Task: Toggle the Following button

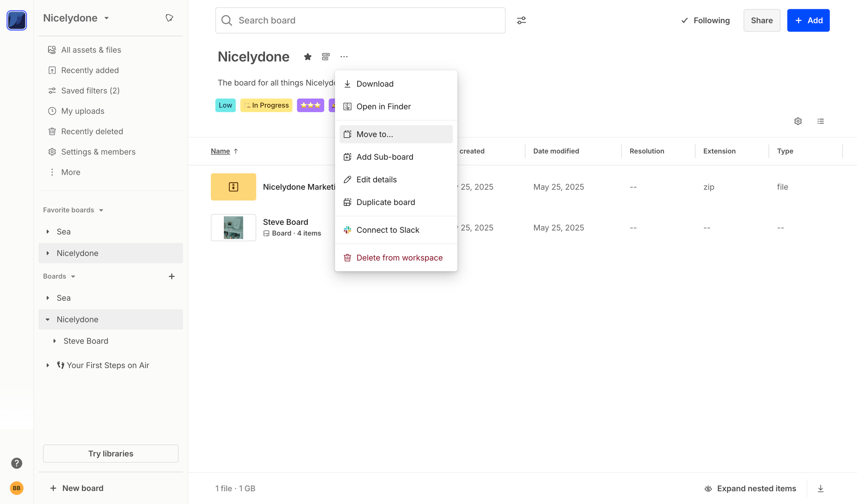Action: [x=705, y=20]
